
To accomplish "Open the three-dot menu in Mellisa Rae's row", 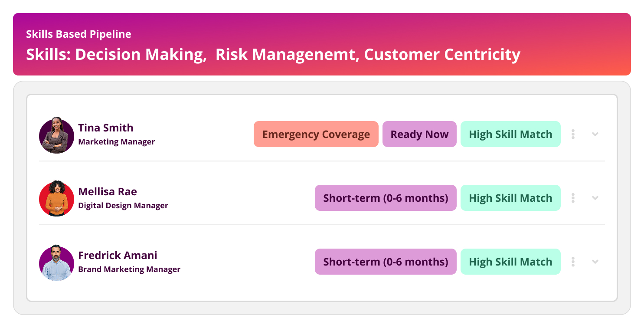I will pyautogui.click(x=573, y=198).
